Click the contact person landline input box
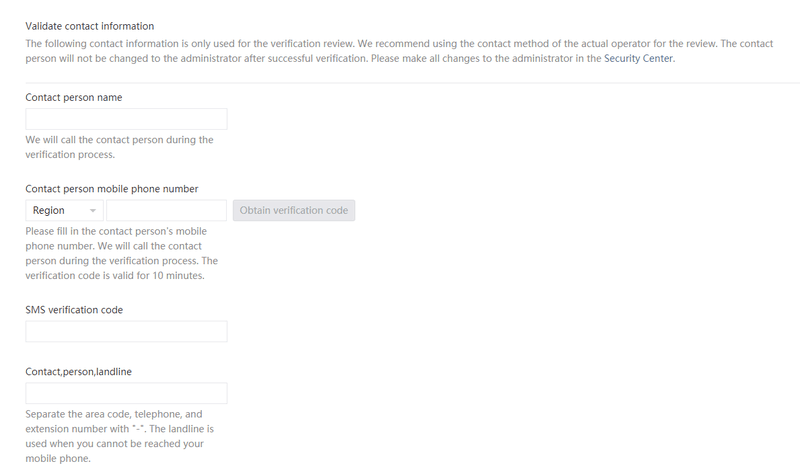The width and height of the screenshot is (800, 474). tap(126, 393)
